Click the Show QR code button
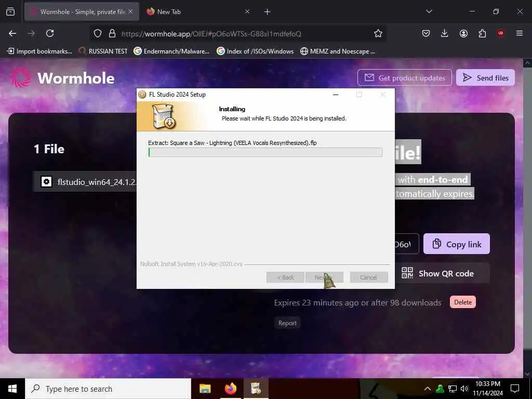The width and height of the screenshot is (532, 399). (x=443, y=273)
